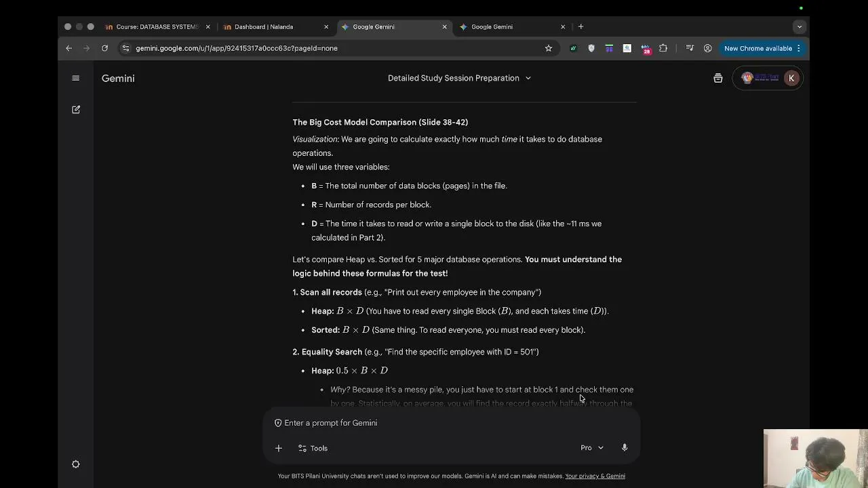Open the account avatar K
The image size is (868, 488).
click(x=791, y=78)
